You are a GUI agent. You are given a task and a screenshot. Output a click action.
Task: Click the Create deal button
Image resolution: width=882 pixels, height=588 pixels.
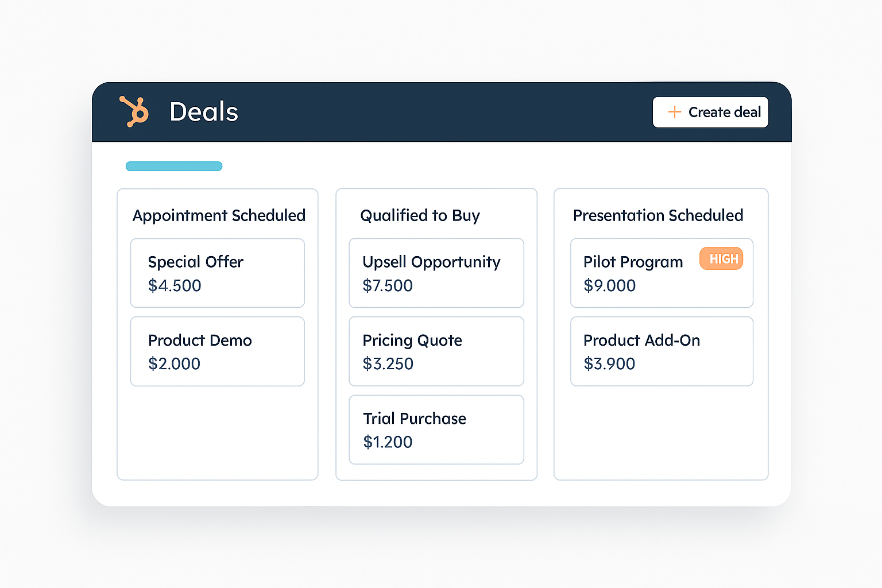click(x=710, y=112)
